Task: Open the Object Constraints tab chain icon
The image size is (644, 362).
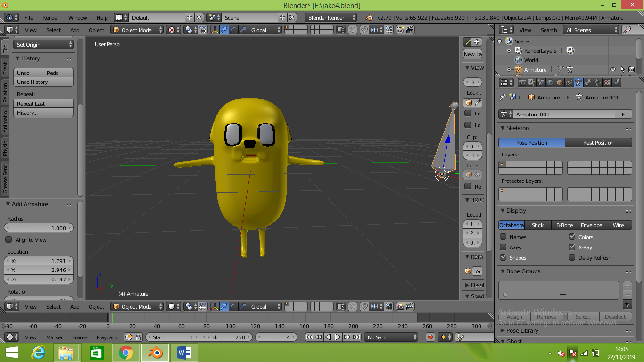Action: click(x=569, y=82)
